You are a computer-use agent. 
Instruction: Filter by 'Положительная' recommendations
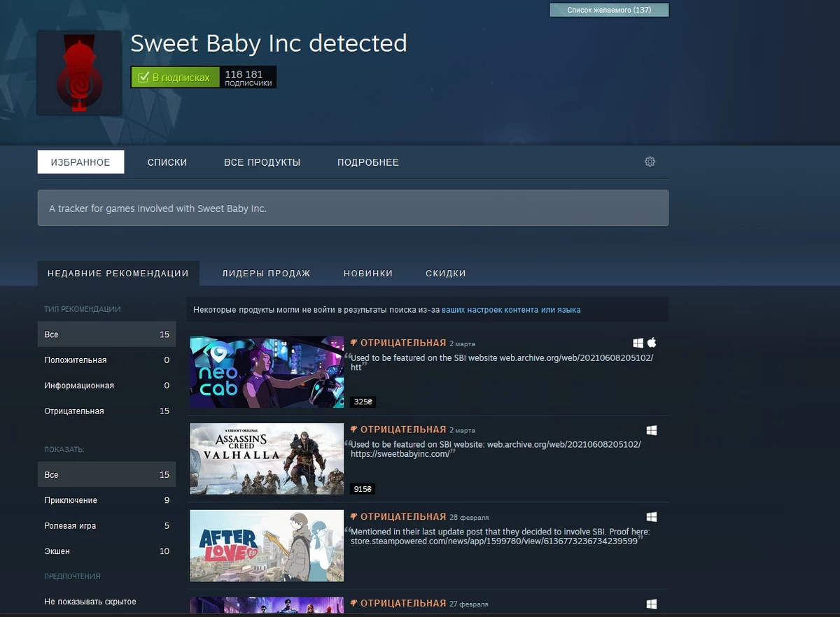pyautogui.click(x=106, y=360)
